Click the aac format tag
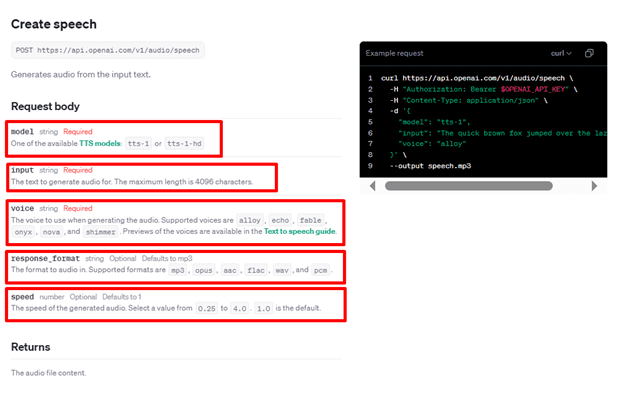Viewport: 624px width, 394px height. (230, 270)
